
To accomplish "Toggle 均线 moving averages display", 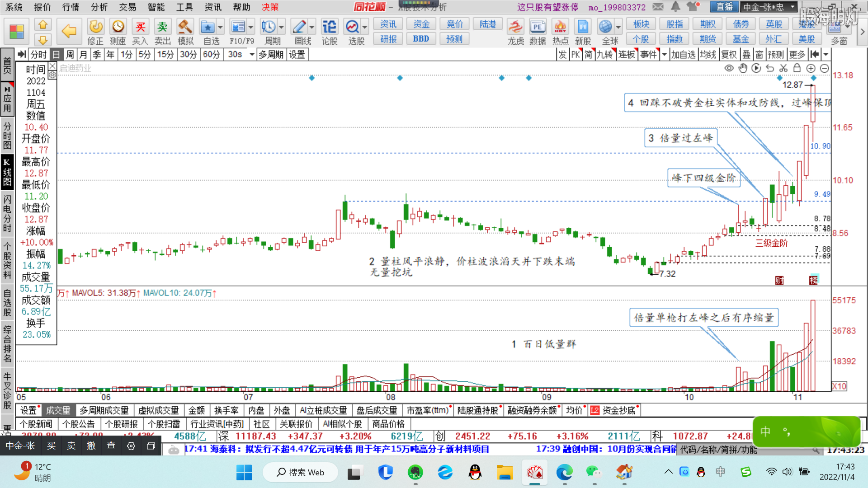I will click(708, 55).
